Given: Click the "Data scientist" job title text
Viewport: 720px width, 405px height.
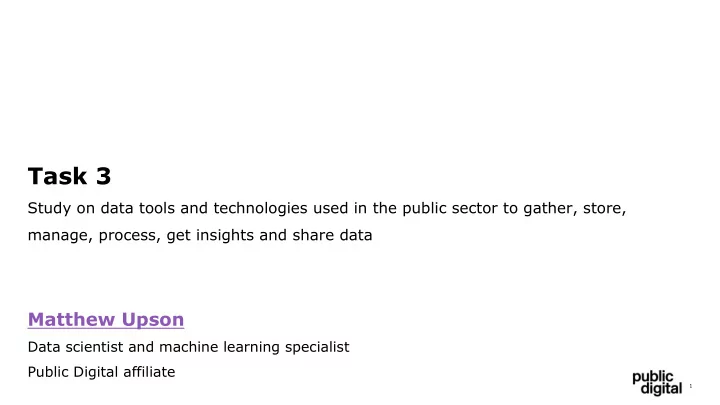Looking at the screenshot, I should coord(75,347).
